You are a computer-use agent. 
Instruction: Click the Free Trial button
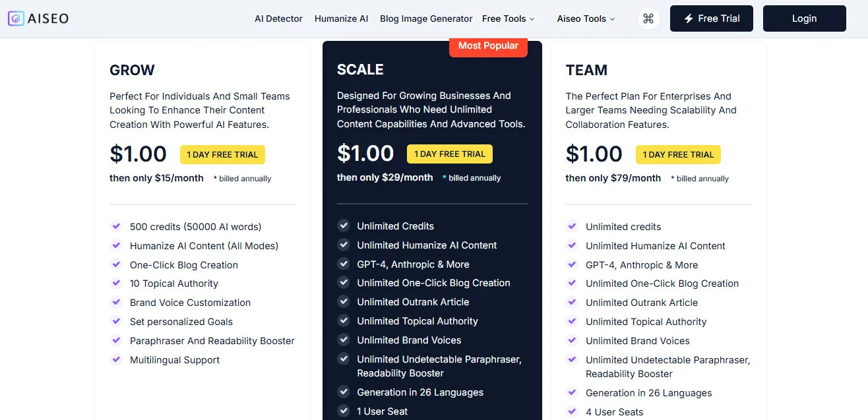[x=711, y=18]
